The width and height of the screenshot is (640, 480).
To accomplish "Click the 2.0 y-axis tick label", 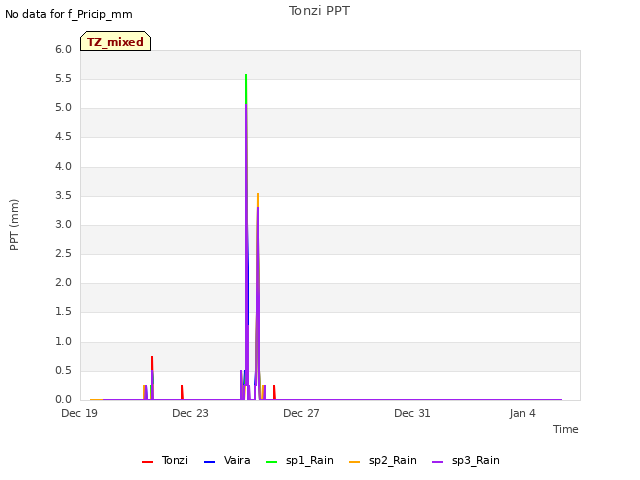I will tap(63, 283).
